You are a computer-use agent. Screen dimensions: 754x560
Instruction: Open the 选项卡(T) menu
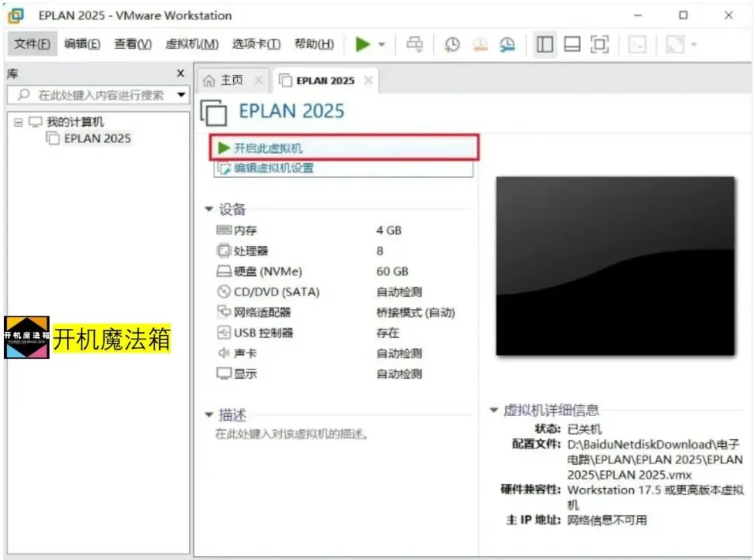[x=256, y=44]
